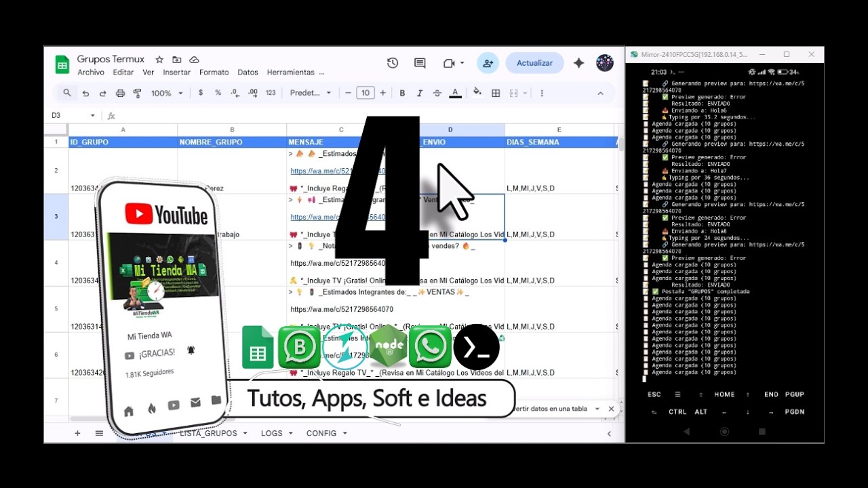Print the spreadsheet
This screenshot has height=488, width=868.
(x=120, y=93)
